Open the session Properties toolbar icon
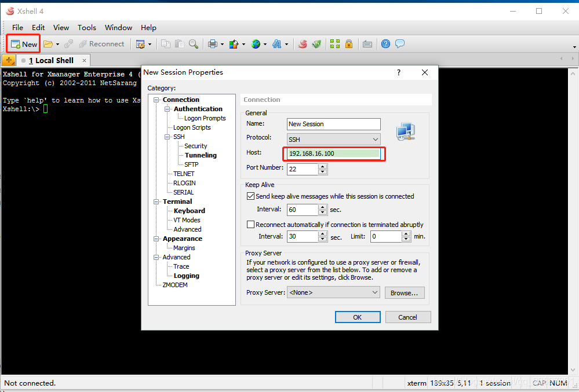 [x=140, y=44]
